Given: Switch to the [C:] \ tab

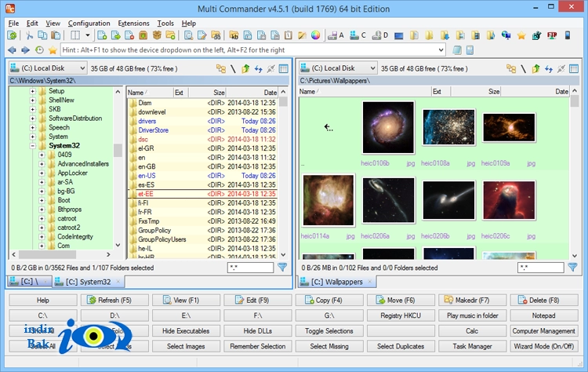Looking at the screenshot, I should (29, 282).
